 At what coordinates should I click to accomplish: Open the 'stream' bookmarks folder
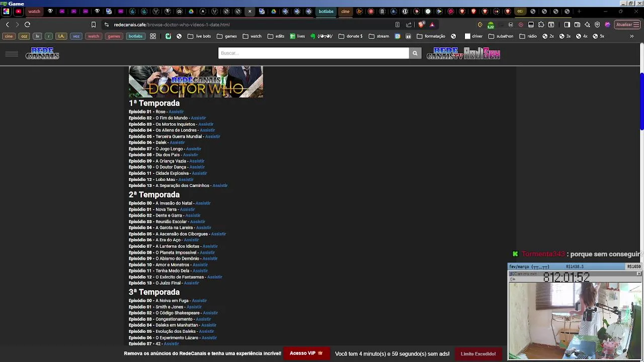coord(379,36)
